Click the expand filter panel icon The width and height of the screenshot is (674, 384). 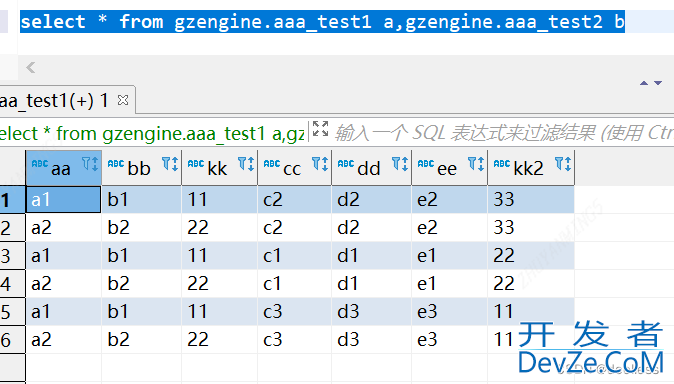(x=320, y=129)
